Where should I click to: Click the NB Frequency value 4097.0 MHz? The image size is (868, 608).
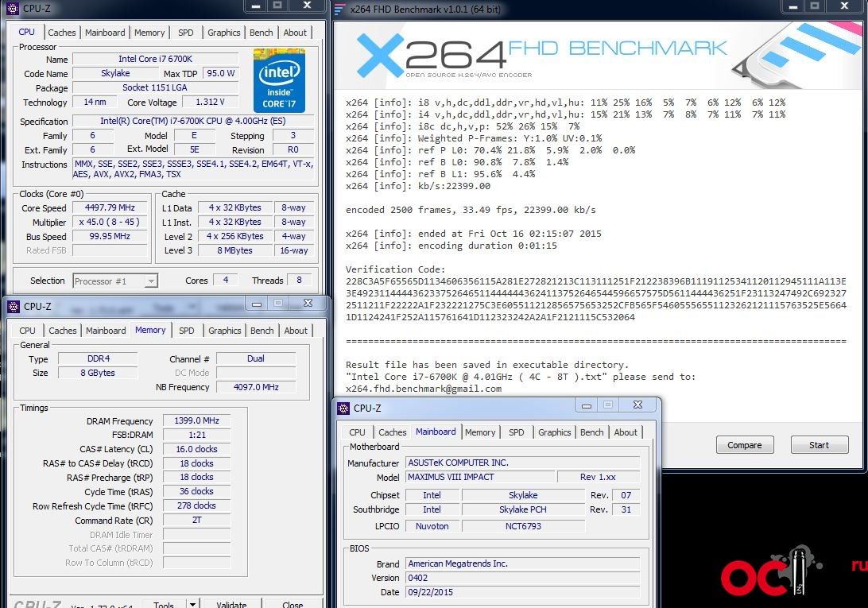click(256, 387)
